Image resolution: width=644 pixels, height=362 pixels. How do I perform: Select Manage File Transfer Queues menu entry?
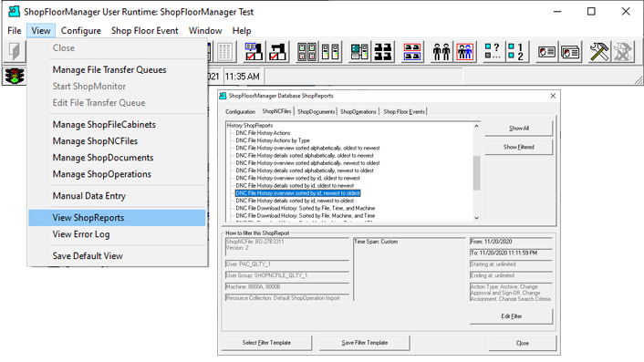(117, 70)
